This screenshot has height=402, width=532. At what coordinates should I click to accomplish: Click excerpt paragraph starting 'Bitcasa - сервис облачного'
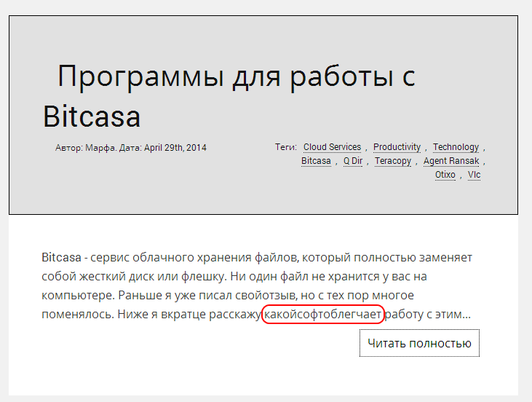coord(256,285)
